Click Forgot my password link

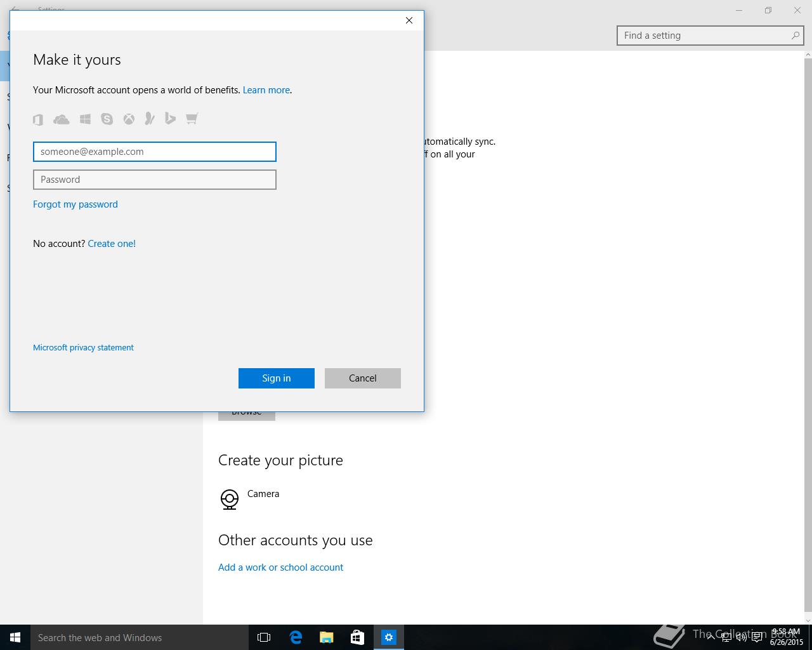pyautogui.click(x=75, y=204)
